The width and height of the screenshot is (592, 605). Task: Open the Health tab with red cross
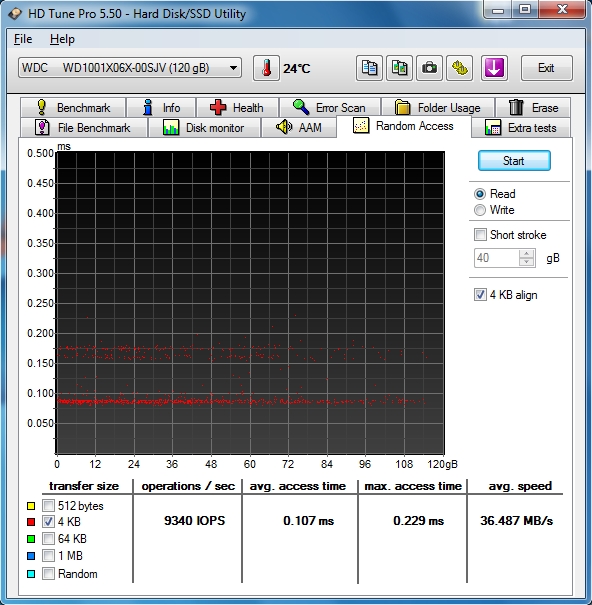[237, 108]
